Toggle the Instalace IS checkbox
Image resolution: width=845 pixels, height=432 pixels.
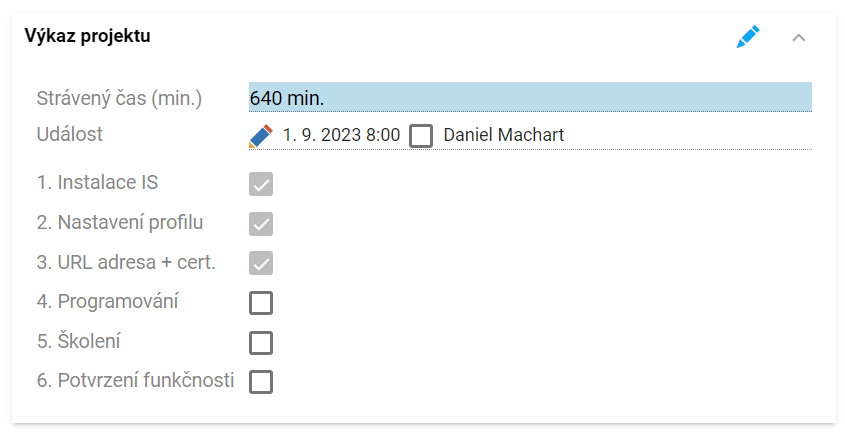point(261,184)
